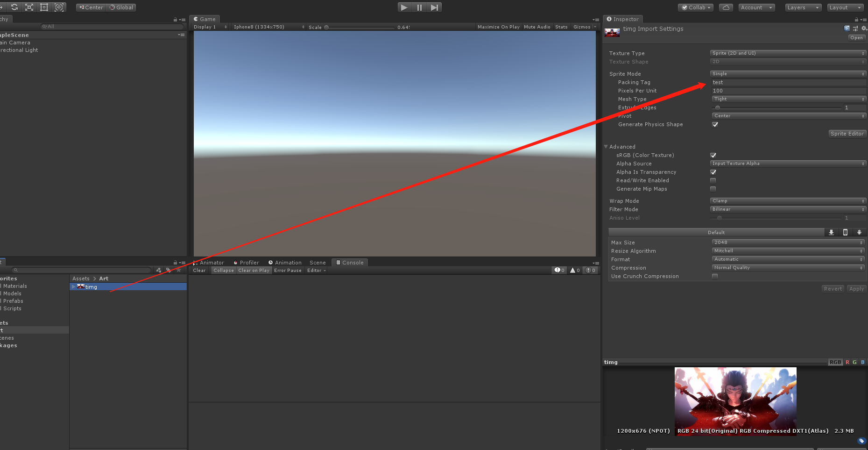This screenshot has height=450, width=868.
Task: Switch to the iOS platform override tab
Action: pos(846,232)
